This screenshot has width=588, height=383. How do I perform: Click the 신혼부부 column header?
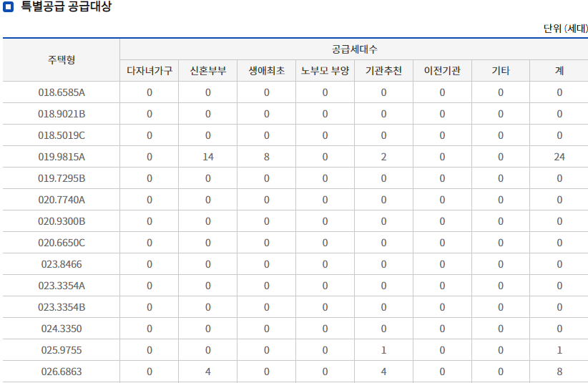point(207,71)
